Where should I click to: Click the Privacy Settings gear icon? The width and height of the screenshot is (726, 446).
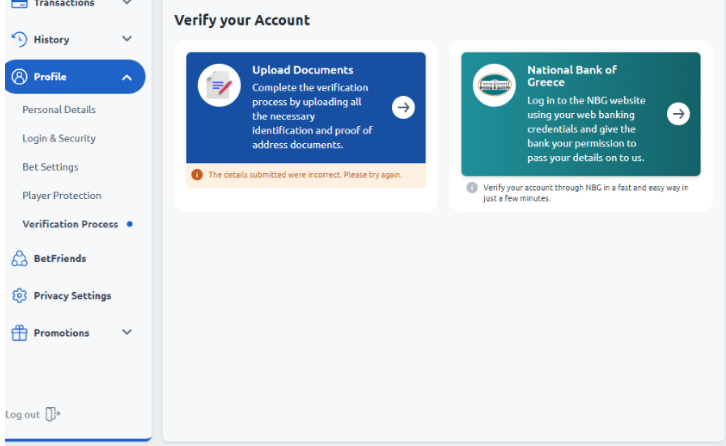(19, 296)
